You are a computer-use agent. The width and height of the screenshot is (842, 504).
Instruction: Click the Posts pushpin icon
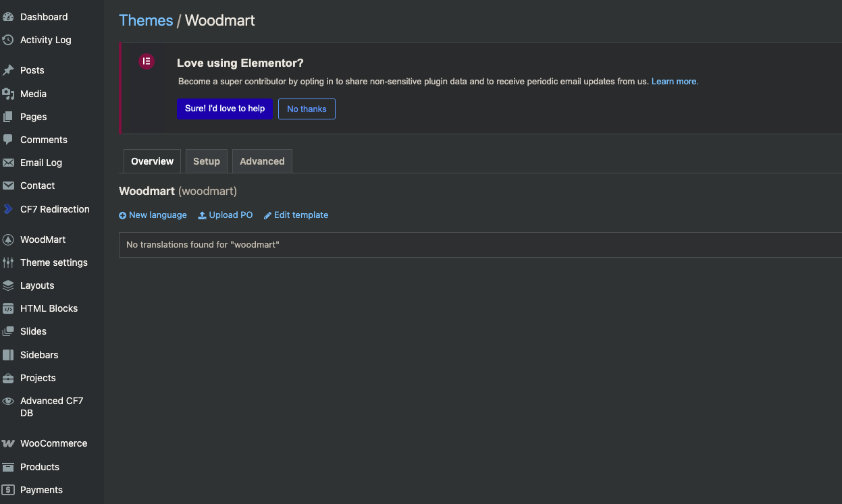click(x=8, y=70)
